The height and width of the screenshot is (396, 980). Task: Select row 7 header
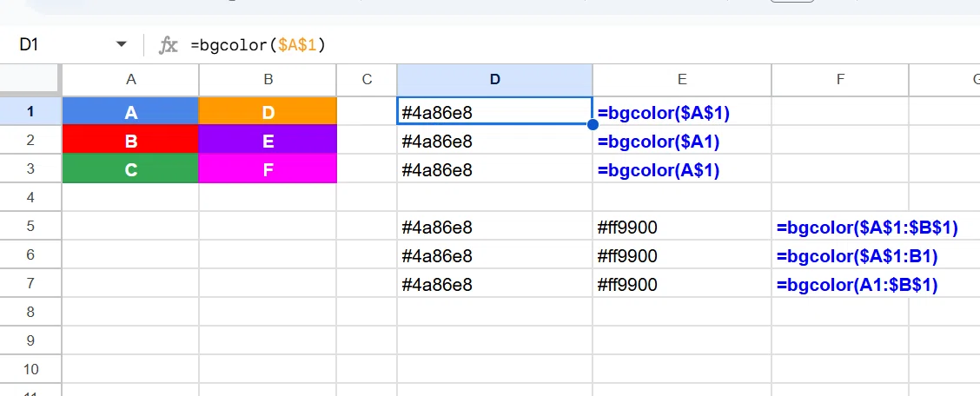tap(30, 284)
